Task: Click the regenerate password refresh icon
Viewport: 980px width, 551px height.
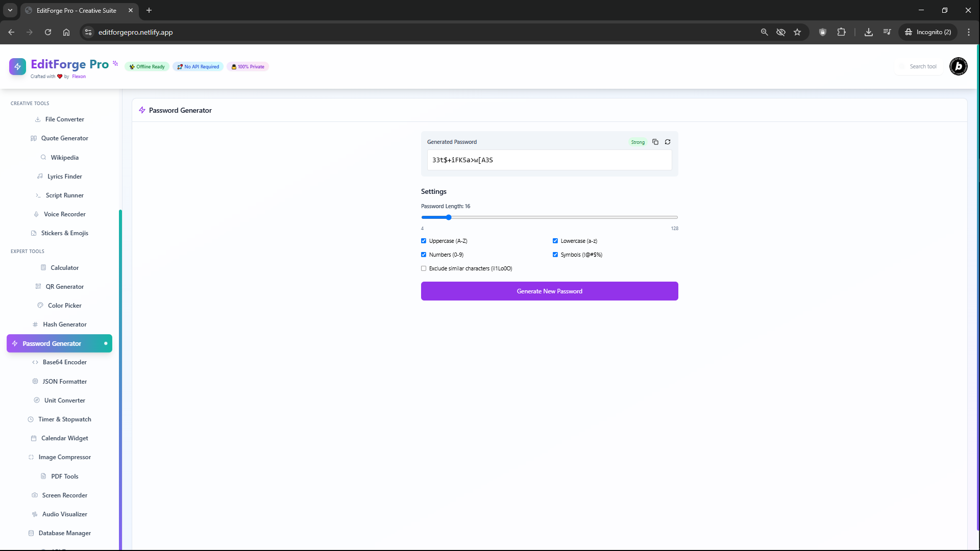Action: [x=668, y=142]
